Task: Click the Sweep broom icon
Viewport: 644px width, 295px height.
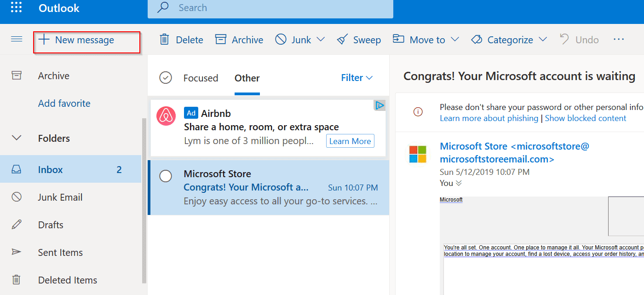Action: (x=342, y=40)
